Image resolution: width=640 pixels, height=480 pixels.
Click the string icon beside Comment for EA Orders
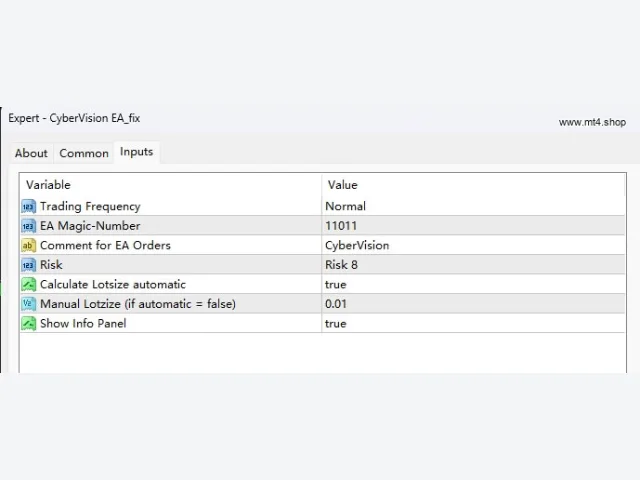(29, 245)
